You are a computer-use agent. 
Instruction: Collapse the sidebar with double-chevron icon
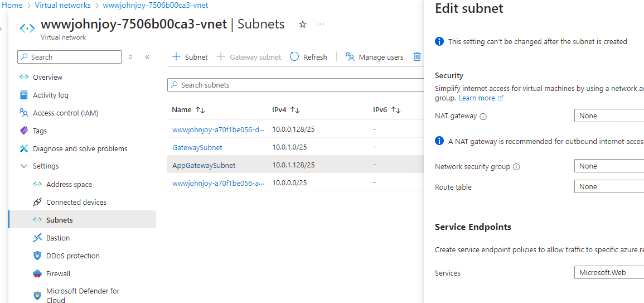click(x=147, y=57)
